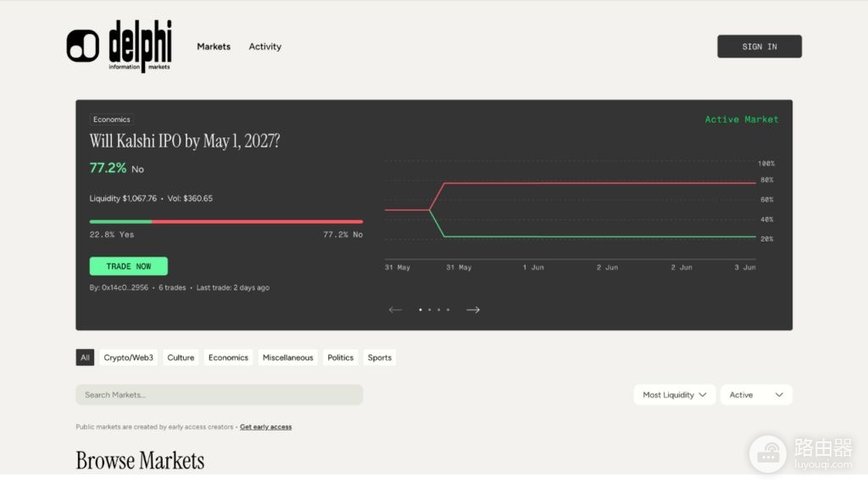868x488 pixels.
Task: Click the Vol: $360.65 text
Action: [x=190, y=198]
